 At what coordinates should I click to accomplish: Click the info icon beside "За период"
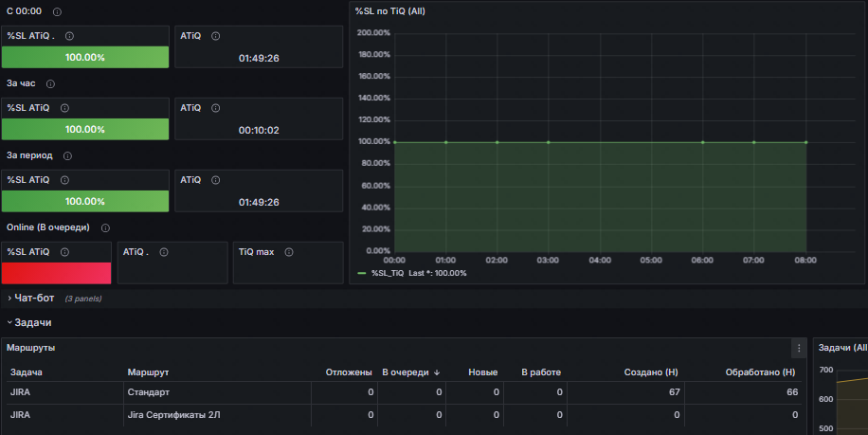click(x=67, y=155)
